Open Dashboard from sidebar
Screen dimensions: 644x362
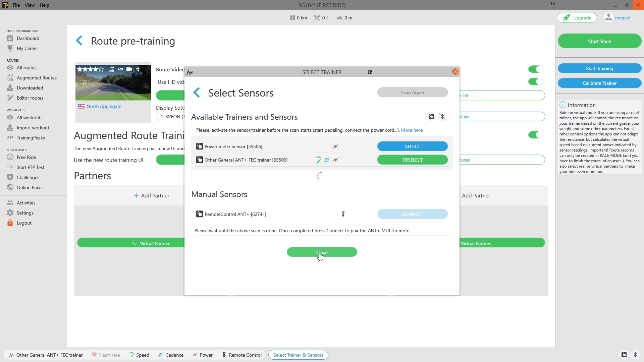23,38
